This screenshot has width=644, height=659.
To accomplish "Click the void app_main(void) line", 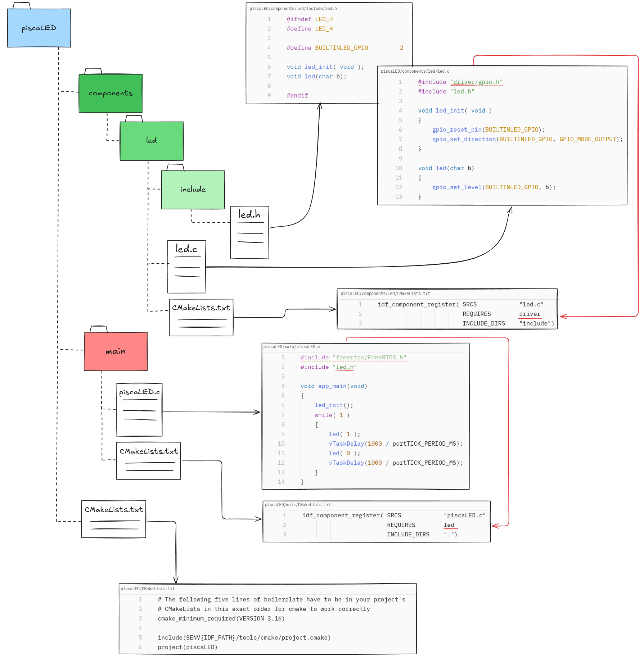I will tap(334, 386).
